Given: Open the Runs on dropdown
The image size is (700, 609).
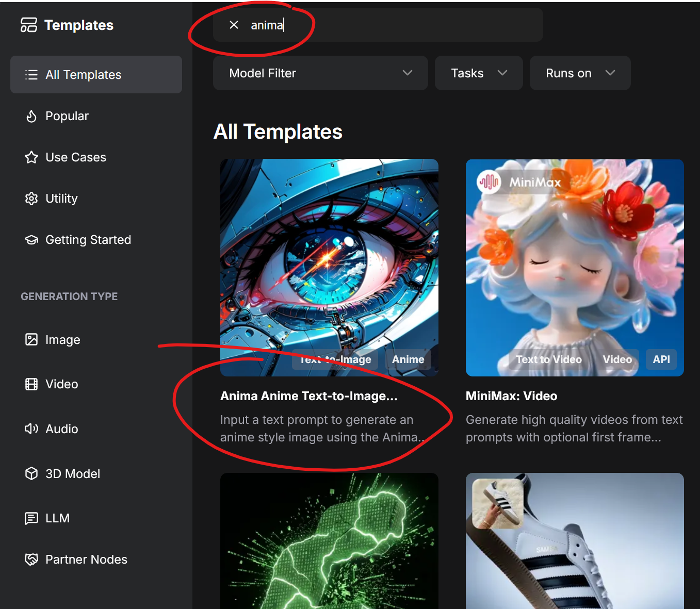Looking at the screenshot, I should (x=580, y=73).
